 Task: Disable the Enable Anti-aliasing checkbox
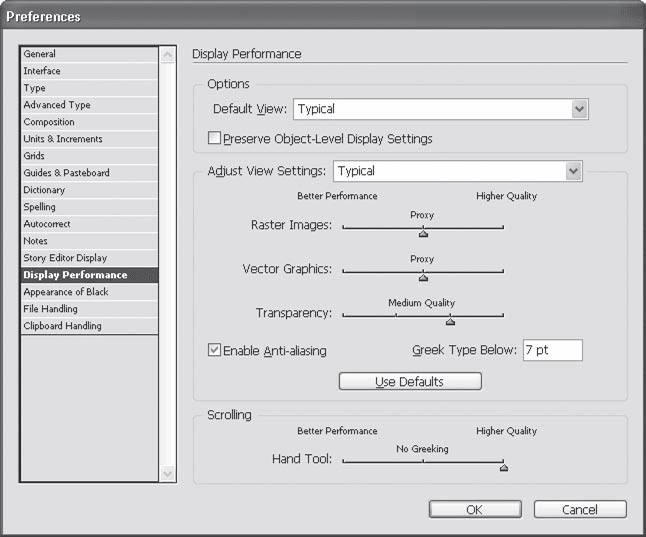[214, 351]
